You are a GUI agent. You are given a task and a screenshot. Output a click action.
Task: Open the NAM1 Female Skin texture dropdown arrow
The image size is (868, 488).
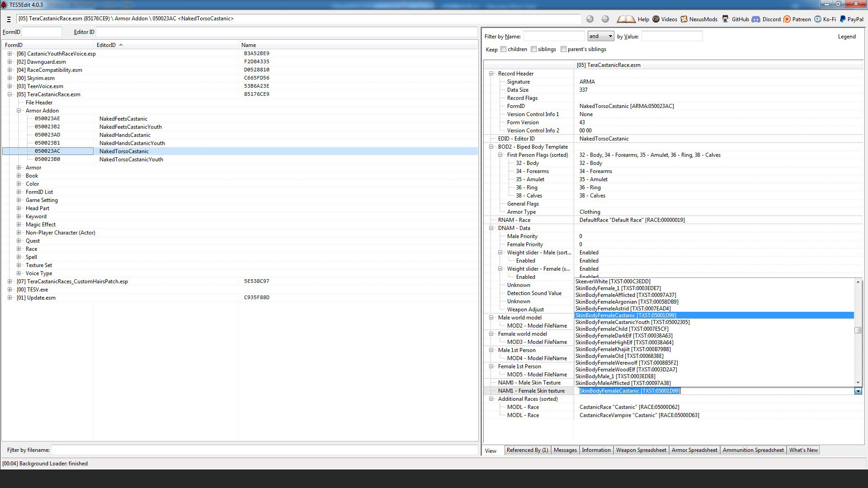tap(858, 391)
